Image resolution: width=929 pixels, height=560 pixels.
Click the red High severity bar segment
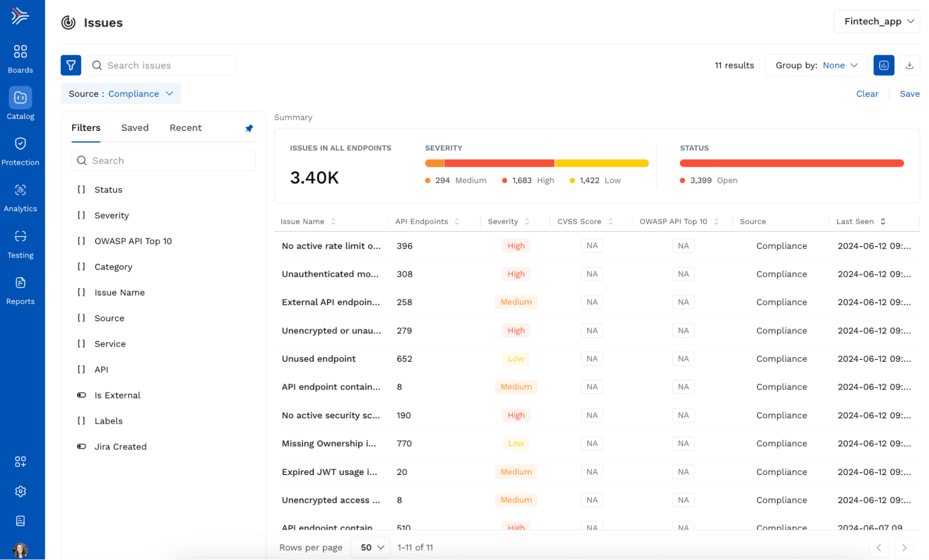[499, 163]
